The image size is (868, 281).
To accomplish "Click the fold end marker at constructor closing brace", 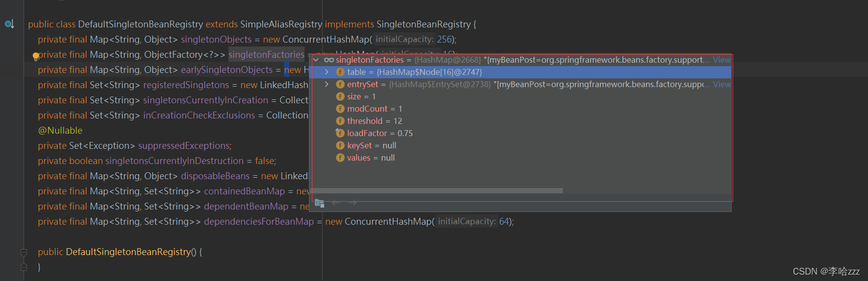I will click(24, 267).
